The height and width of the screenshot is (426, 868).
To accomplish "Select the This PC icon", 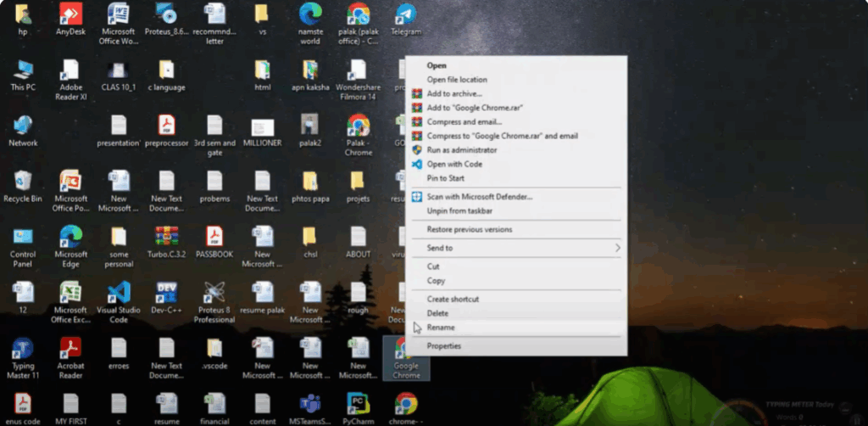I will pyautogui.click(x=23, y=76).
